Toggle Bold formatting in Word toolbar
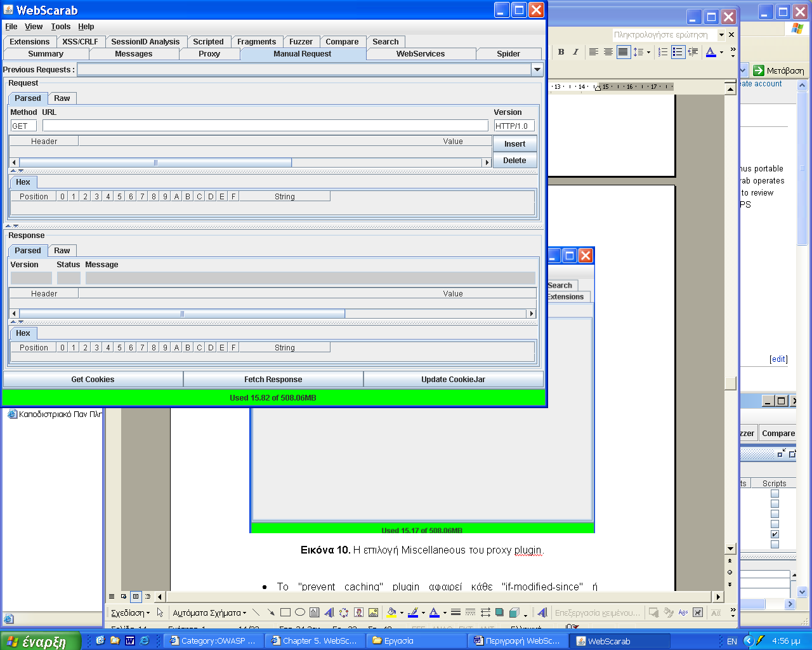The image size is (812, 650). tap(561, 52)
